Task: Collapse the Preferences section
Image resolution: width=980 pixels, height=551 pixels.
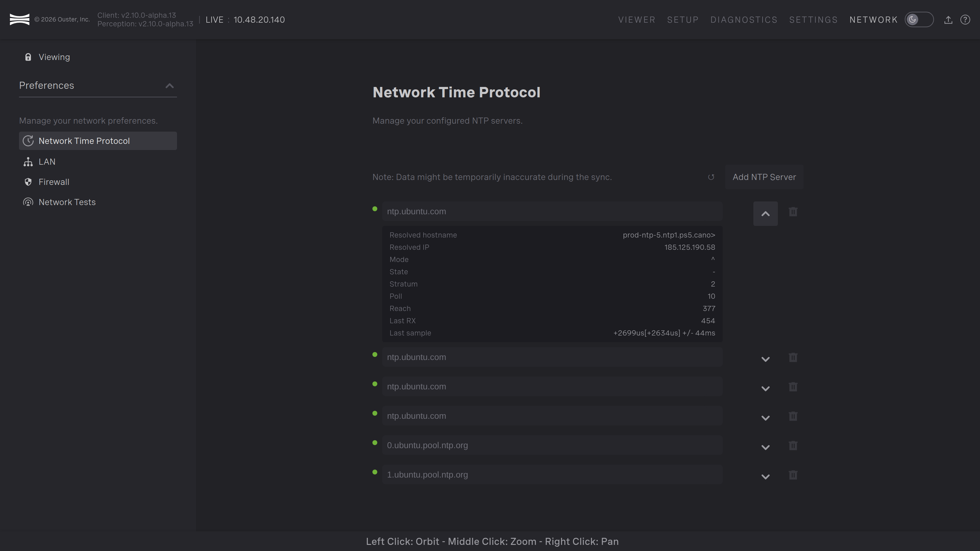Action: [x=169, y=86]
